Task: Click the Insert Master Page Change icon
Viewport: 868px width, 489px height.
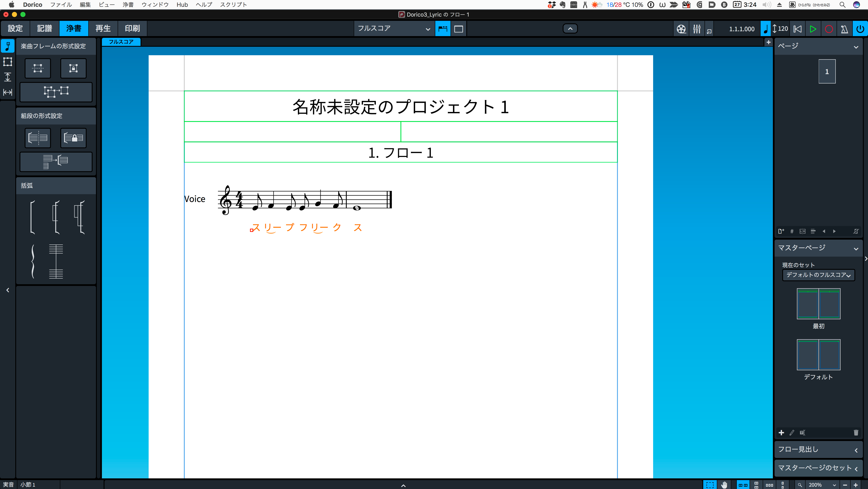Action: point(813,231)
